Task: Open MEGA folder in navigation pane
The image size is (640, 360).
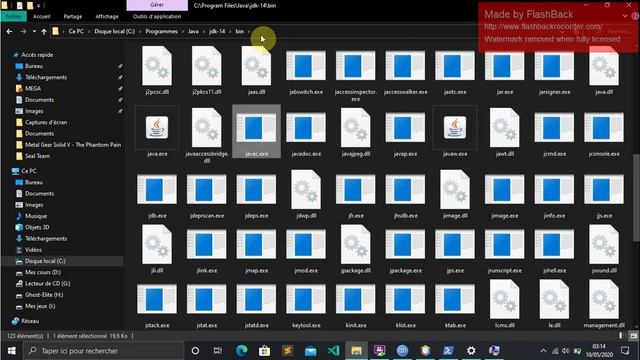Action: pos(33,88)
